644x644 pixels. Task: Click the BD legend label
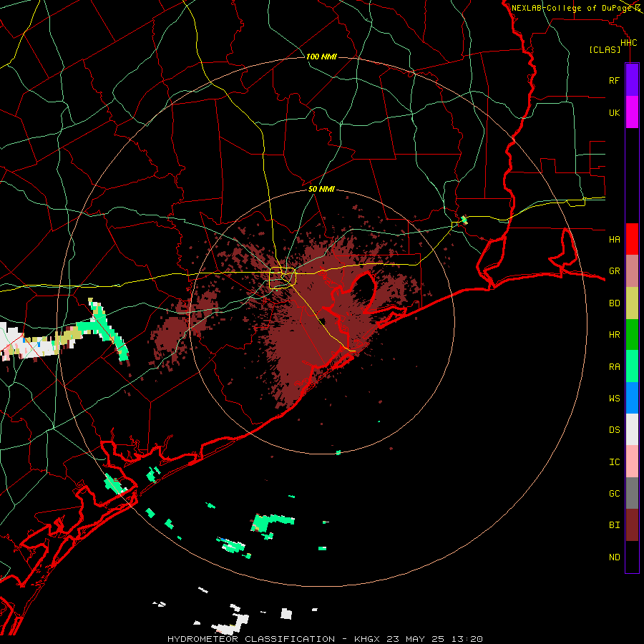[614, 303]
